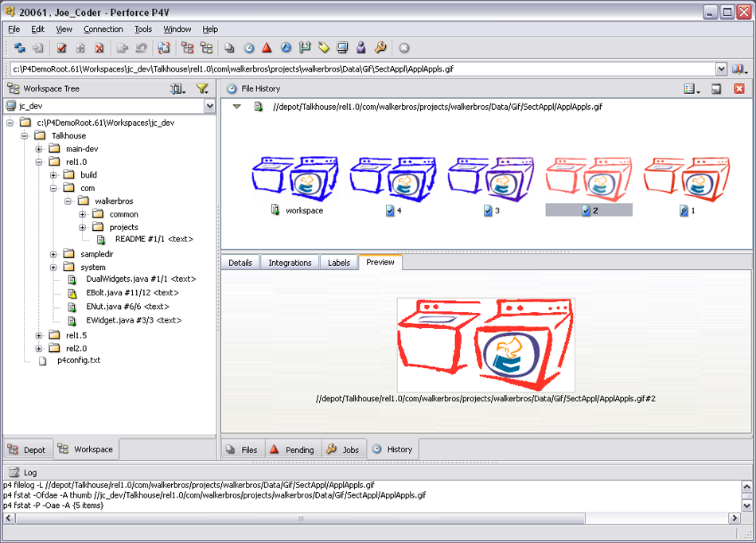Close the File History pane with red X
Viewport: 756px width, 543px height.
click(738, 89)
